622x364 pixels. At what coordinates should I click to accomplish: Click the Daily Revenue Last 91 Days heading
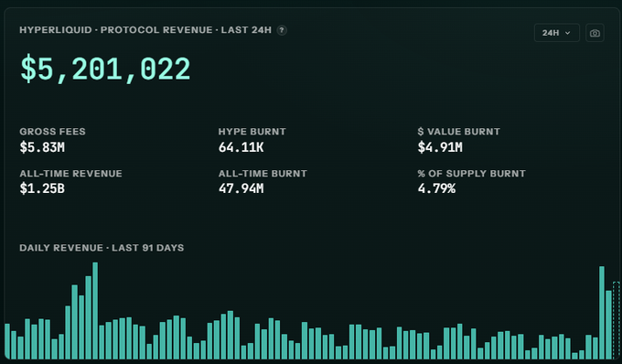tap(102, 248)
